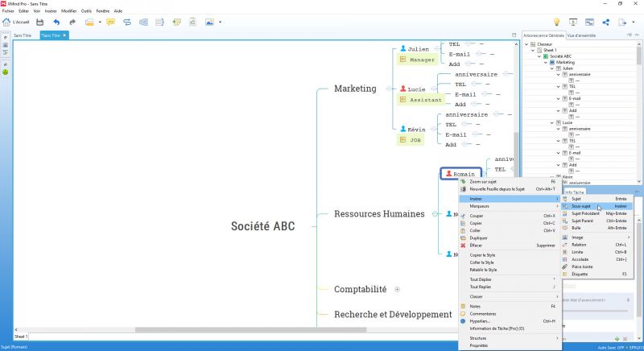The height and width of the screenshot is (351, 644).
Task: Click the blue person marker on Julien
Action: pos(403,48)
